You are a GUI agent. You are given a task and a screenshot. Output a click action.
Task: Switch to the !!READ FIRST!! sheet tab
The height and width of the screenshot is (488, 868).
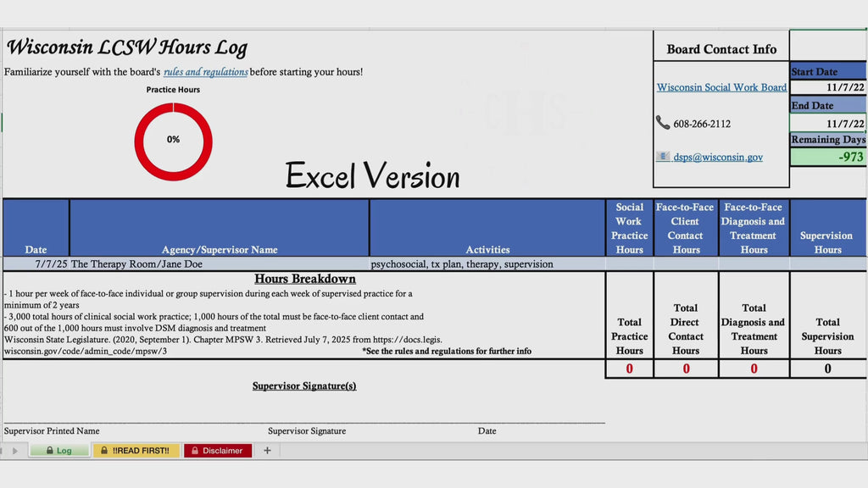[x=136, y=451]
